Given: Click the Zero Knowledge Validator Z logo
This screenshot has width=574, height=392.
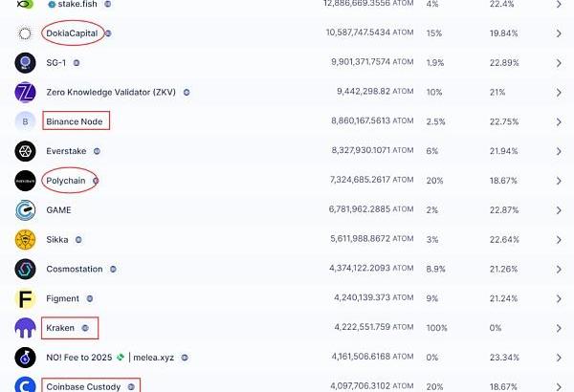Looking at the screenshot, I should tap(25, 93).
